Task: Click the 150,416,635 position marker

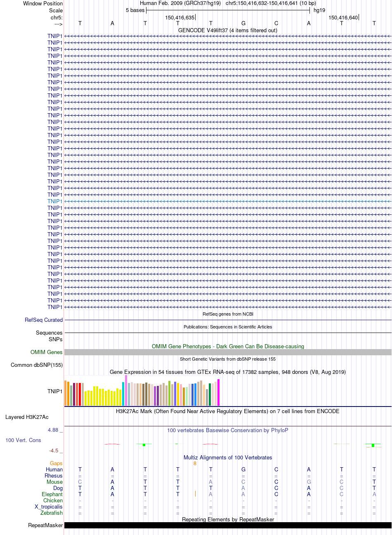Action: pyautogui.click(x=179, y=17)
